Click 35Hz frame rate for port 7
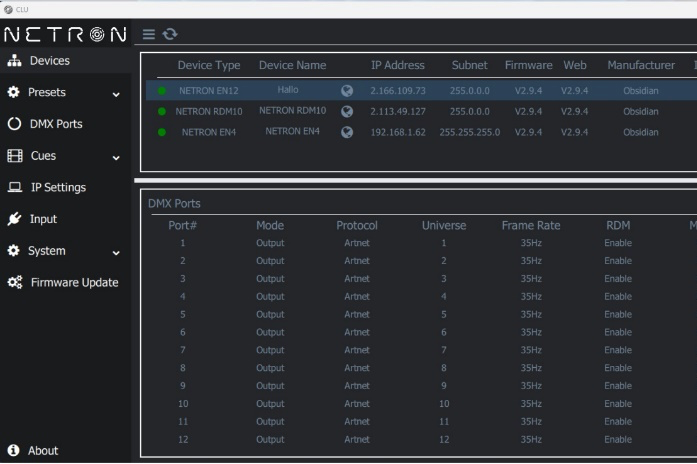Image resolution: width=697 pixels, height=464 pixels. pos(531,350)
